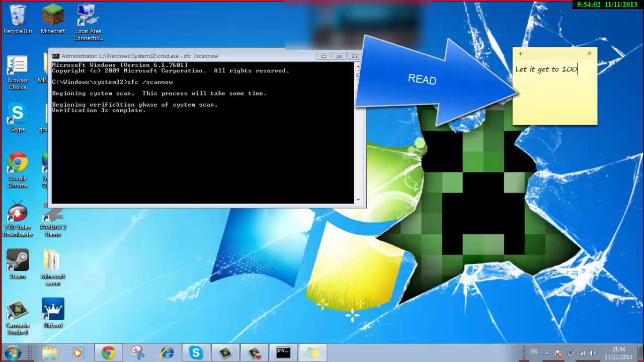Click the command prompt scrollbar down arrow

point(358,200)
